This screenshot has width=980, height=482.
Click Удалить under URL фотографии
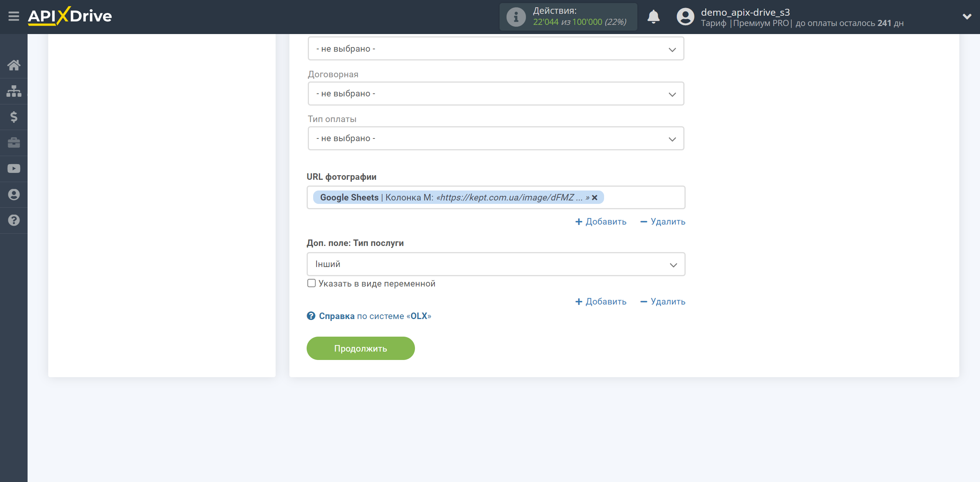coord(663,221)
